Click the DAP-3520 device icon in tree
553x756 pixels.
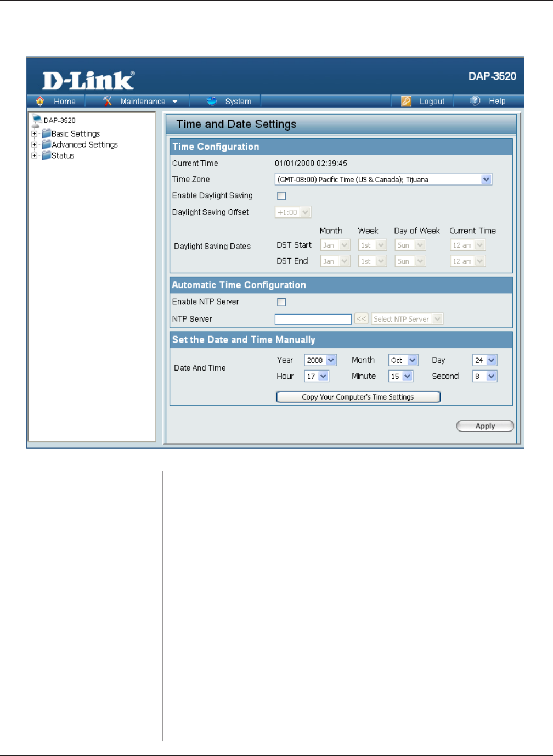pos(37,120)
